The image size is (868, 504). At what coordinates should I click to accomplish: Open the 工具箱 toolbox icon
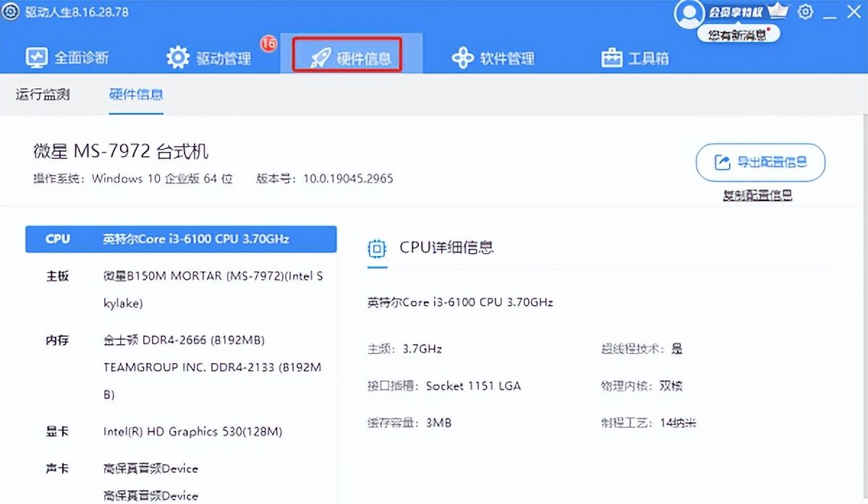point(612,57)
